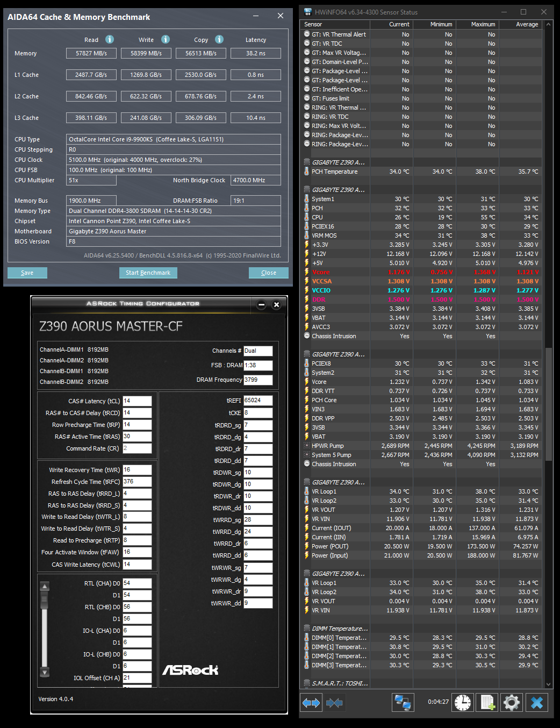This screenshot has width=560, height=728.
Task: Click the info icon next to Copy in AIDA64
Action: tap(219, 39)
